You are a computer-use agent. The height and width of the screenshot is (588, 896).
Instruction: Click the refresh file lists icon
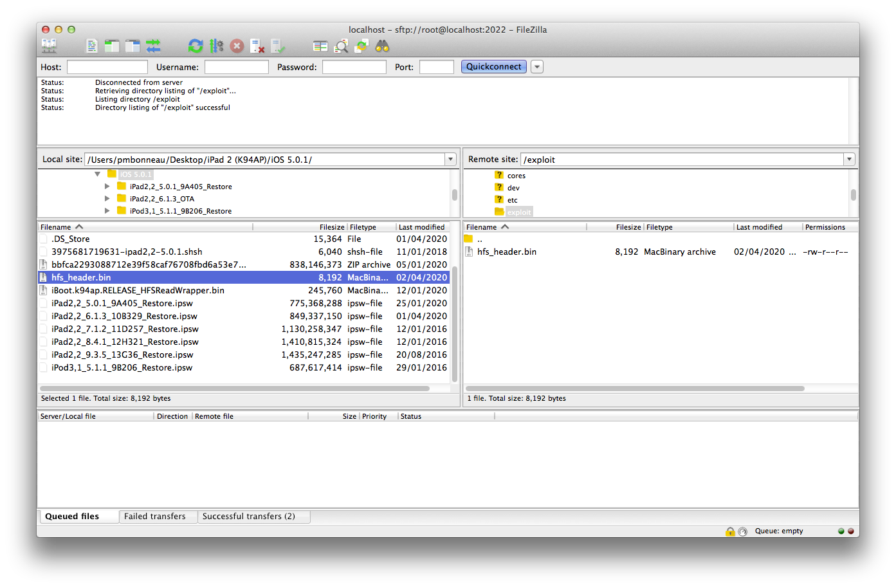[x=196, y=46]
